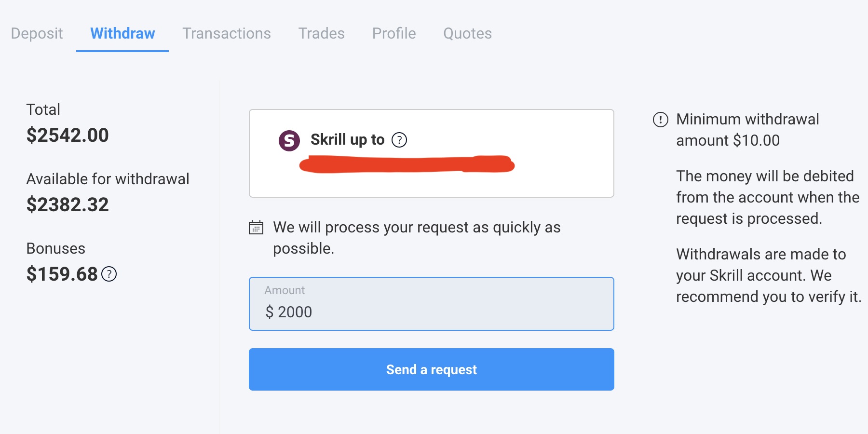Image resolution: width=868 pixels, height=434 pixels.
Task: Open the Deposit tab
Action: click(37, 33)
